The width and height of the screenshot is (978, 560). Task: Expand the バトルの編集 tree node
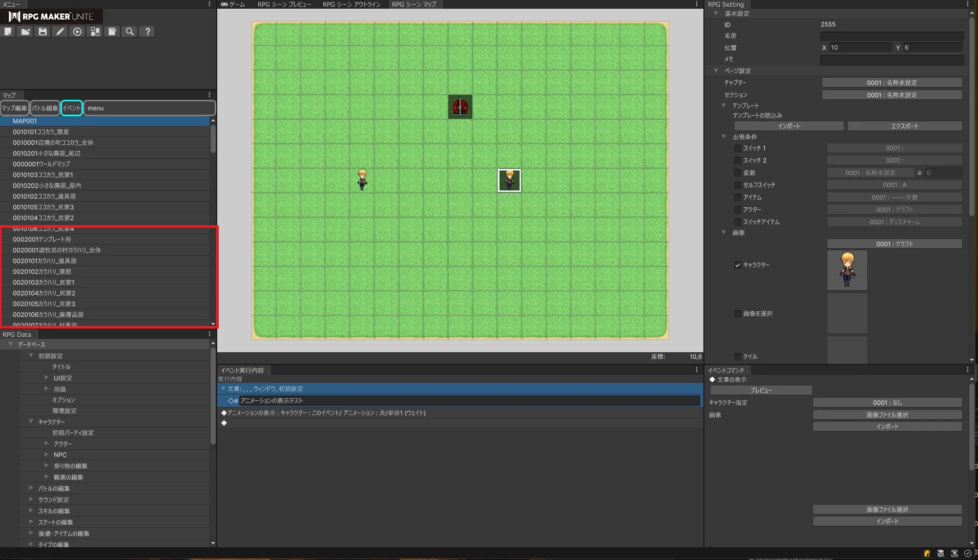(x=31, y=488)
